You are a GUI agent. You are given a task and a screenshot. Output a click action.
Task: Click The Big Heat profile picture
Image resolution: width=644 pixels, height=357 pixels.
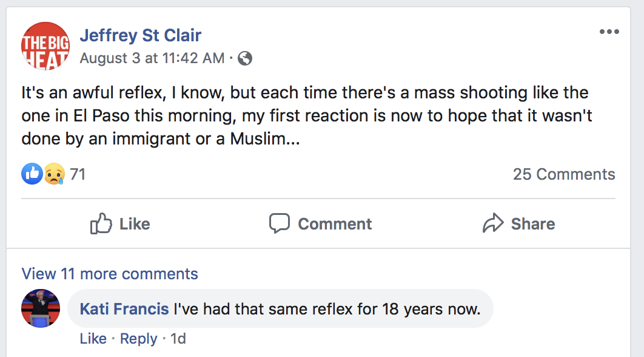click(x=45, y=46)
